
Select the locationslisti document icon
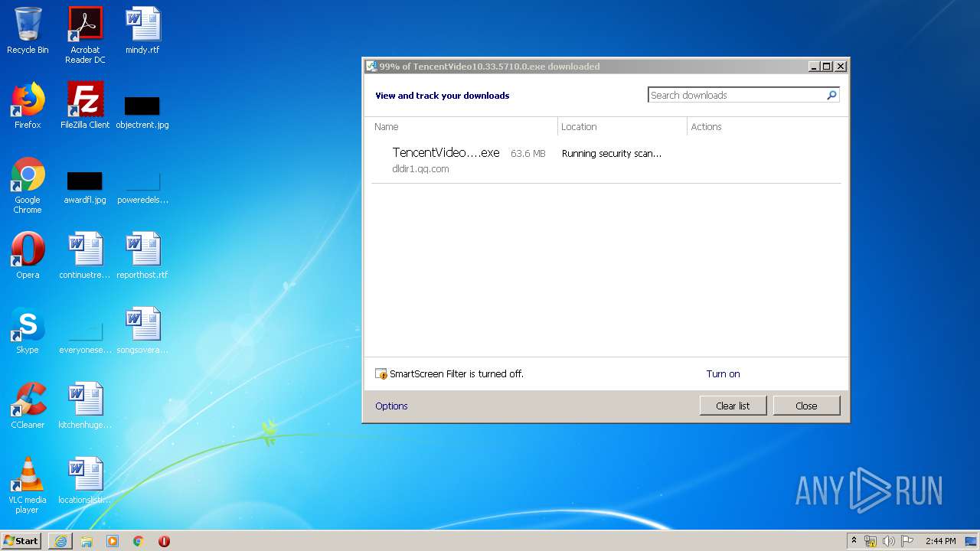click(x=85, y=481)
